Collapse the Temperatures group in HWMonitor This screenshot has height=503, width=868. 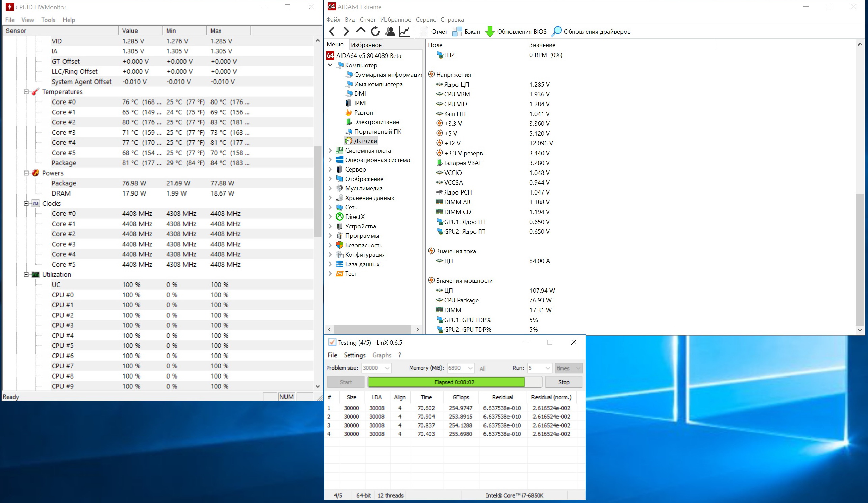coord(26,92)
